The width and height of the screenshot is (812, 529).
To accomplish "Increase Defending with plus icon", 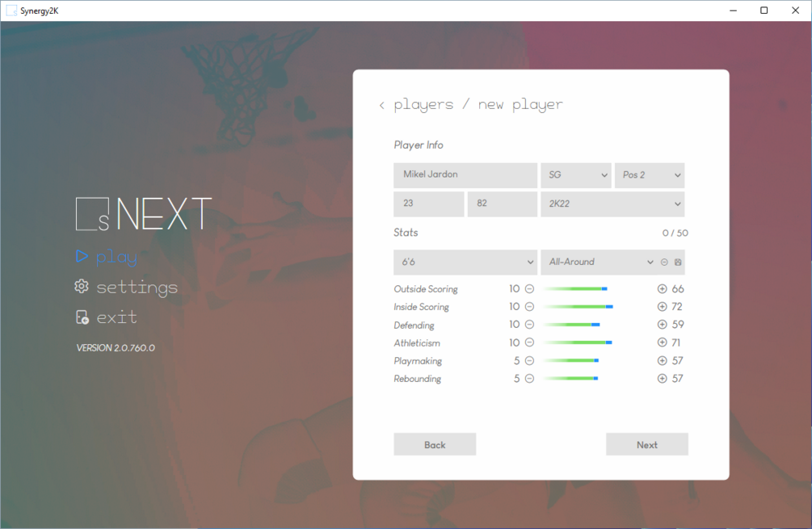I will [662, 325].
